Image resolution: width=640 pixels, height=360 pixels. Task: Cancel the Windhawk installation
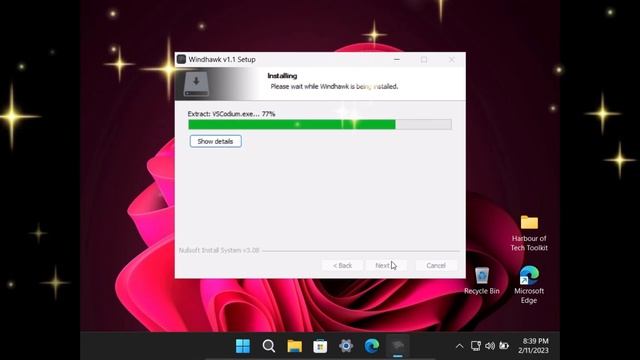point(436,265)
